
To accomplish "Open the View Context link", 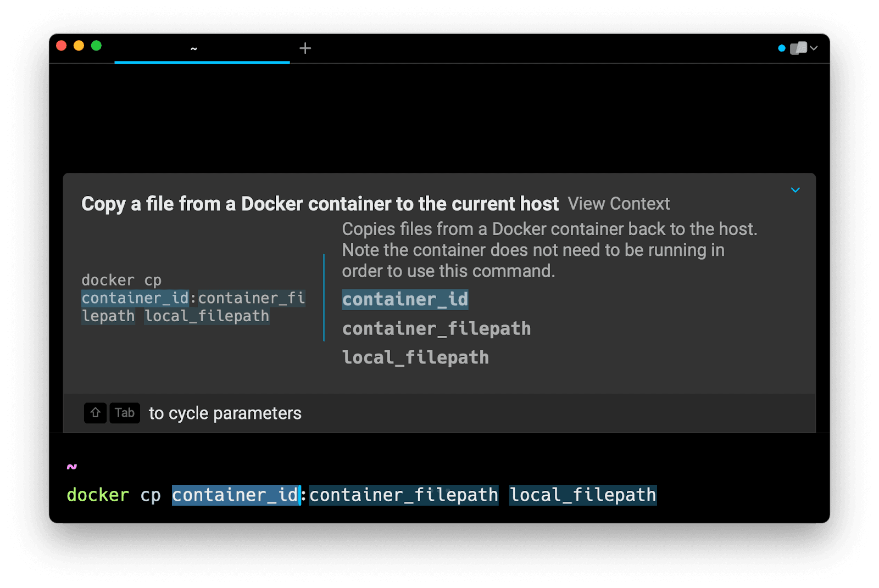I will click(x=619, y=204).
